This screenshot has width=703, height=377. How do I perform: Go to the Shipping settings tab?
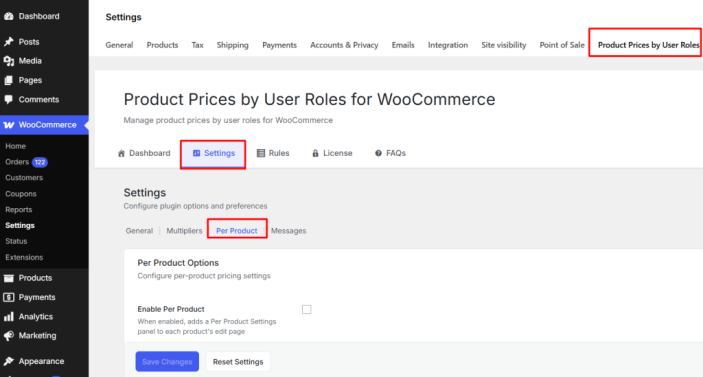[232, 45]
